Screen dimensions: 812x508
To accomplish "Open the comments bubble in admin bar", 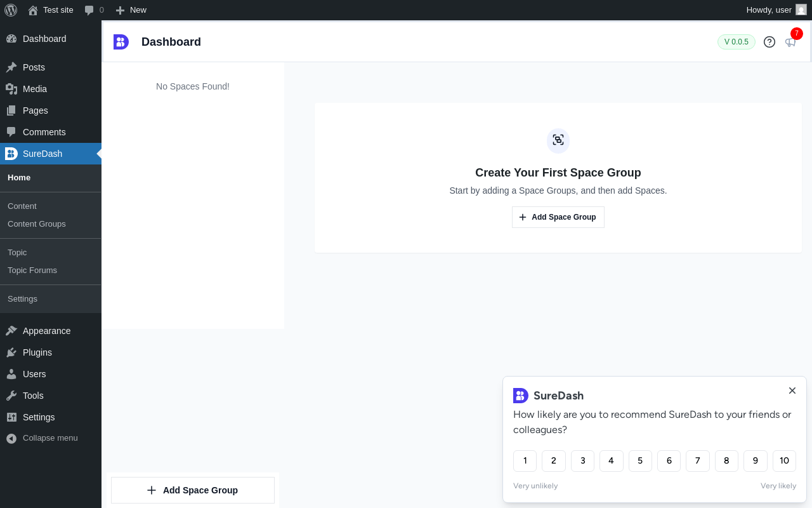I will pyautogui.click(x=94, y=10).
